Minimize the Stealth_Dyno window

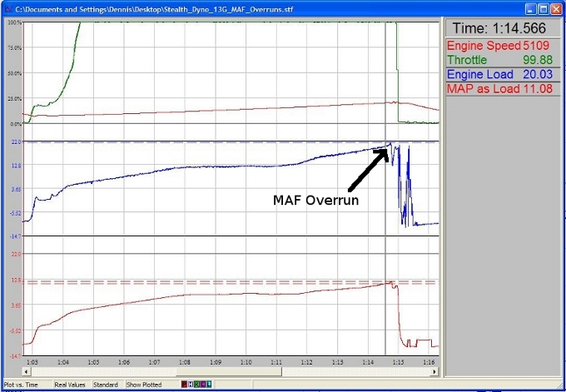531,9
